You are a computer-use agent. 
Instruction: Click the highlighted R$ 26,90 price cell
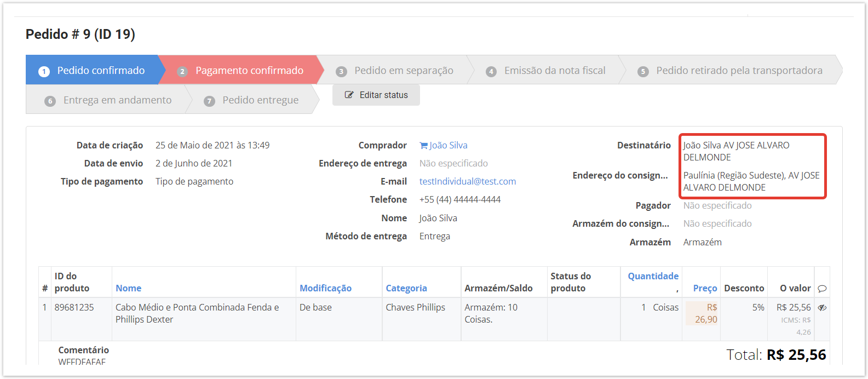[702, 313]
